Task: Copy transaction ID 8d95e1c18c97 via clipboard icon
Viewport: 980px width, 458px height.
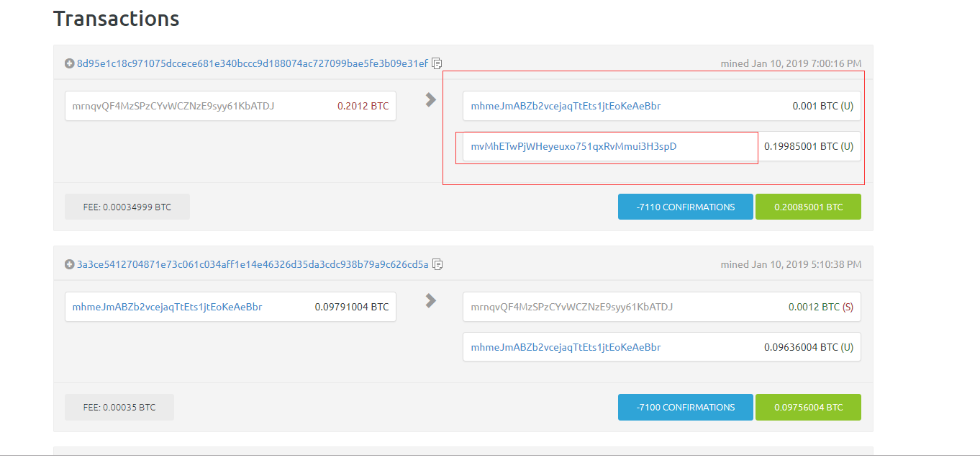Action: (437, 63)
